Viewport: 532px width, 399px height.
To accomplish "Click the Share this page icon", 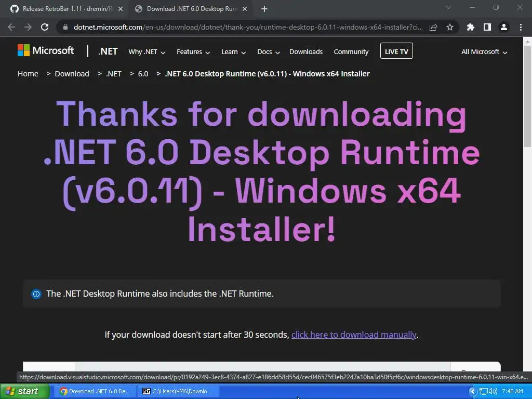I will [x=433, y=27].
